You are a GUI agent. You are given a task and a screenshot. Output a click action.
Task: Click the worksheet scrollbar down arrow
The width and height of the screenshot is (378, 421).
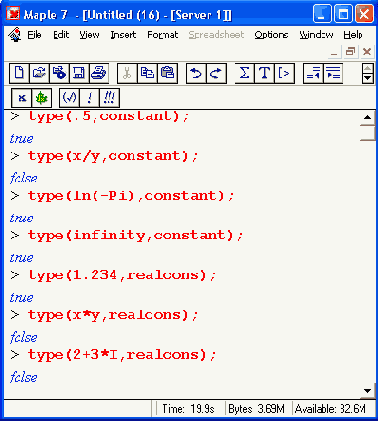[368, 391]
